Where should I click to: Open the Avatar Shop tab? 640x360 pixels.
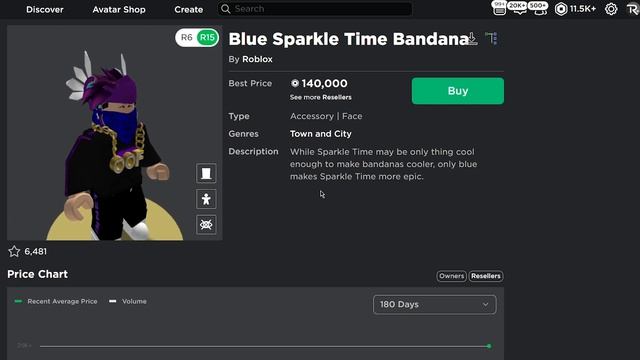pos(119,9)
